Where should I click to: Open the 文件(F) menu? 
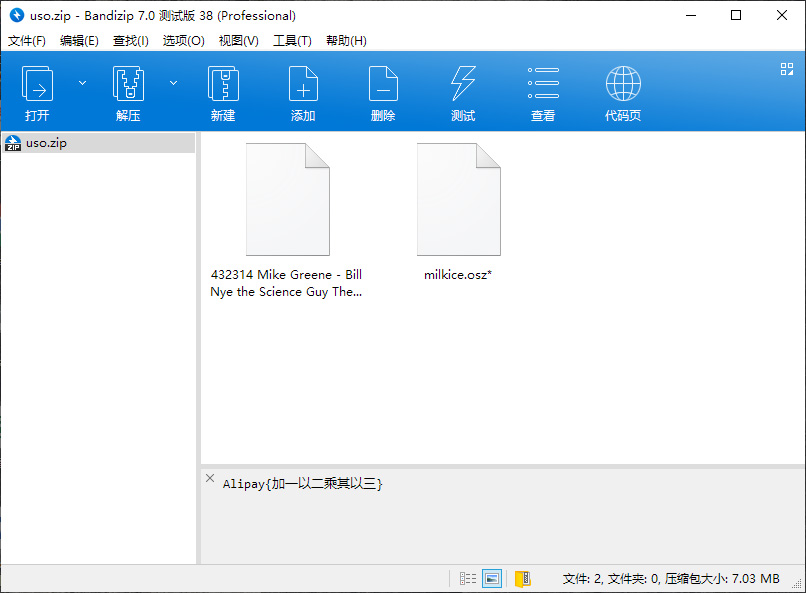click(26, 41)
